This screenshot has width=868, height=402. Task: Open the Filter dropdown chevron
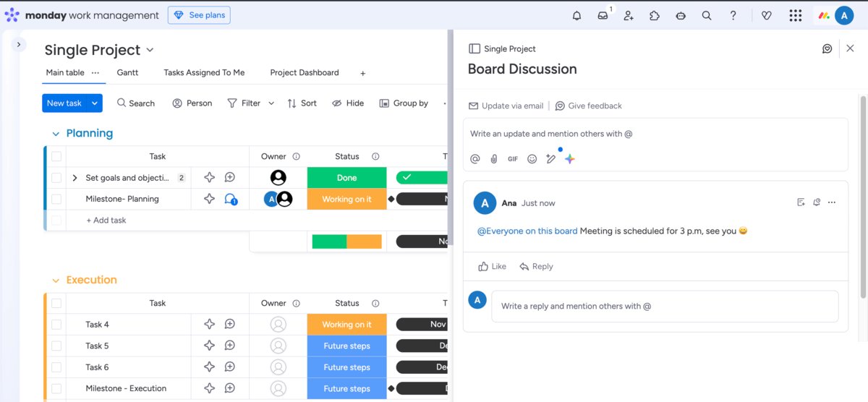click(x=271, y=103)
